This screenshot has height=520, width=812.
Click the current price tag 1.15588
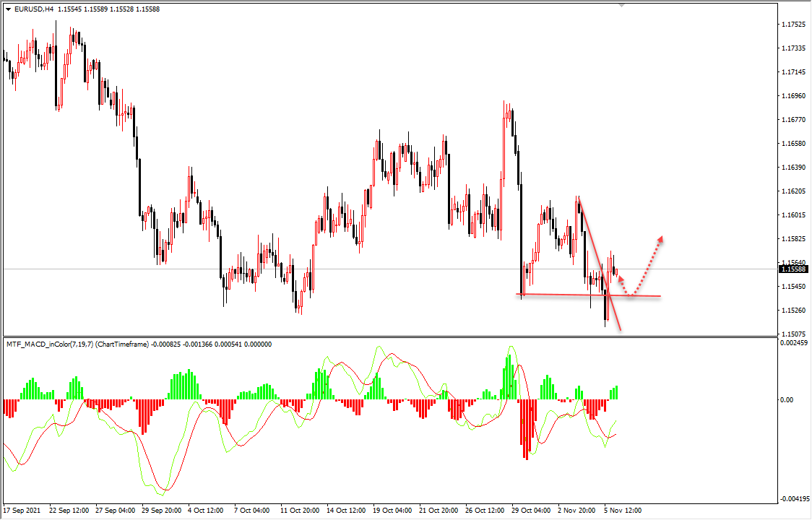pos(795,269)
